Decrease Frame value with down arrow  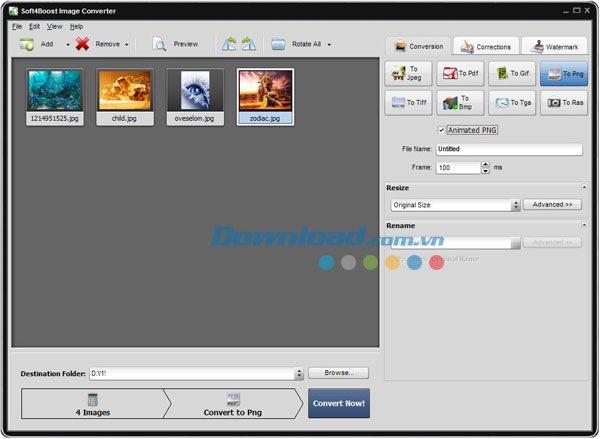coord(486,171)
